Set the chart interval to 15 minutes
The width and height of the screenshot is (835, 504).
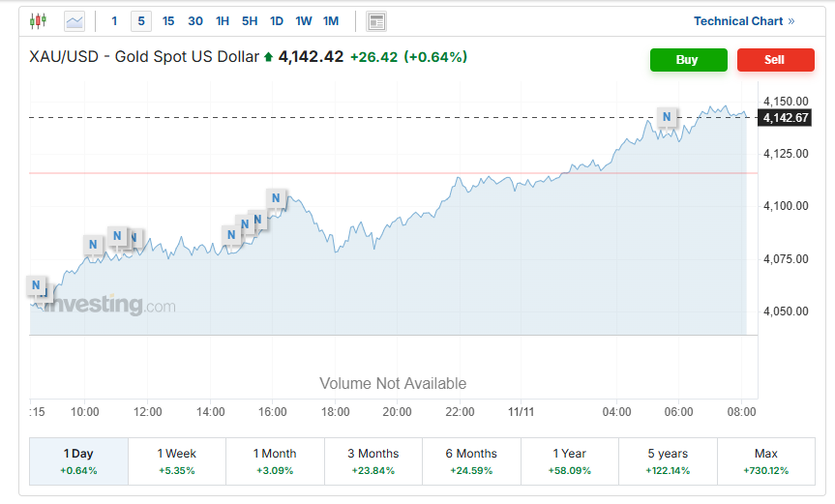click(x=168, y=20)
